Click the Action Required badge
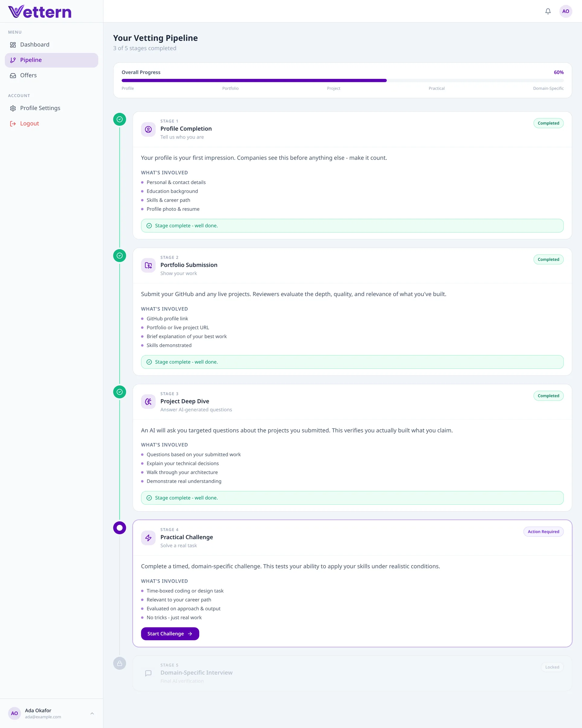The width and height of the screenshot is (582, 728). tap(543, 532)
